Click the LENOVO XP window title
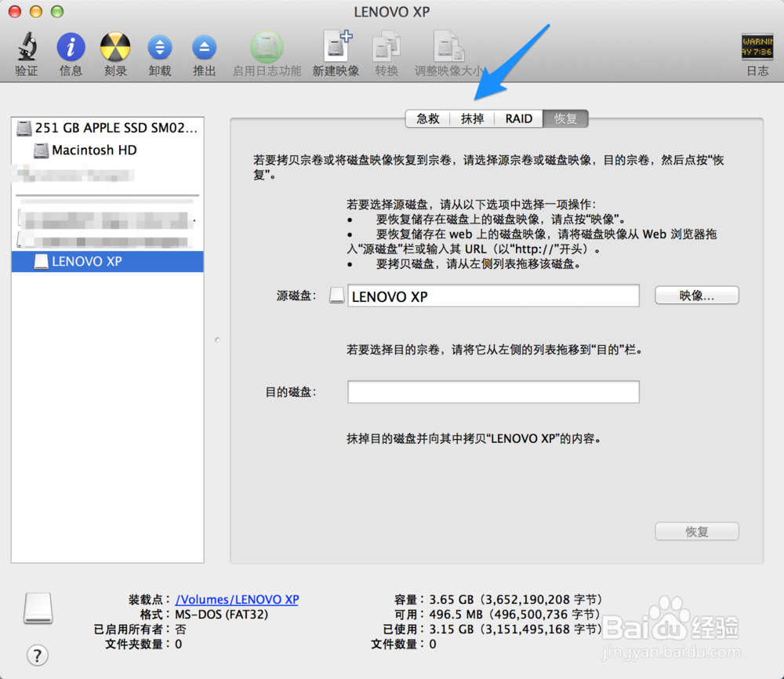 tap(391, 12)
